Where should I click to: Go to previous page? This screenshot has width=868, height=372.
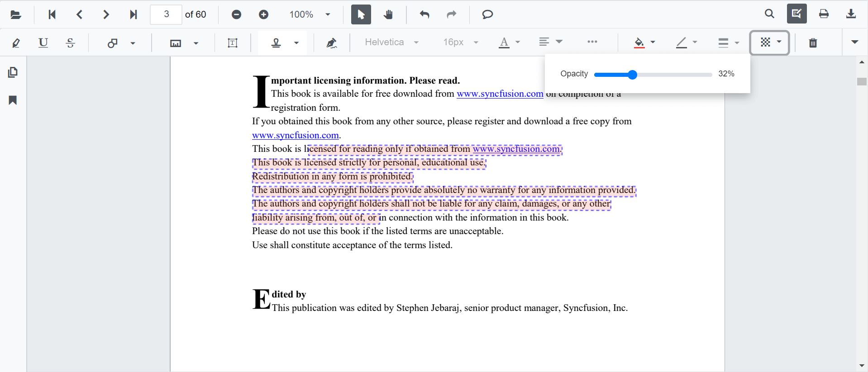click(79, 14)
